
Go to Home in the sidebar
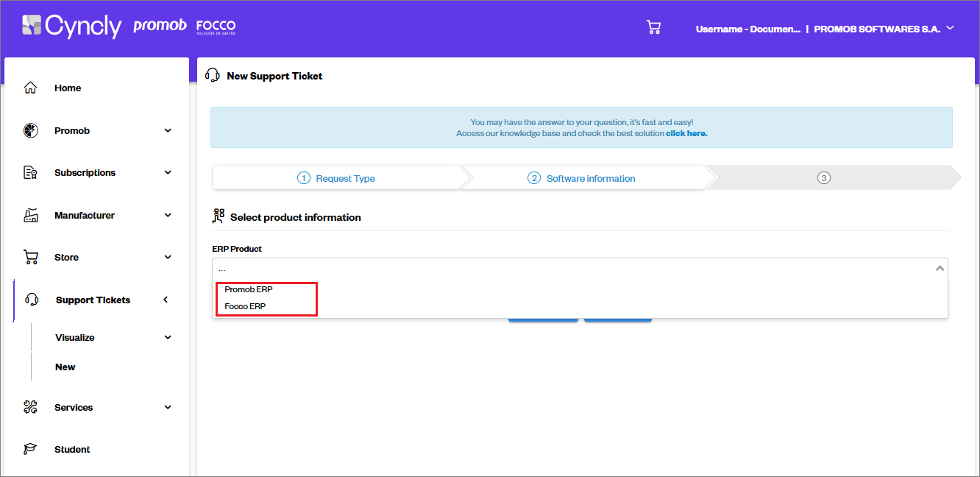click(x=68, y=88)
